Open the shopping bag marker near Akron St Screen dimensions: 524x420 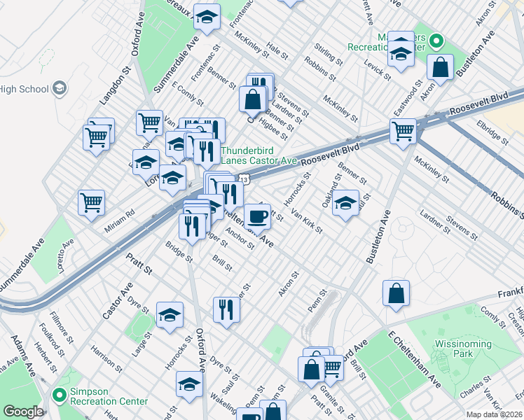[x=440, y=69]
